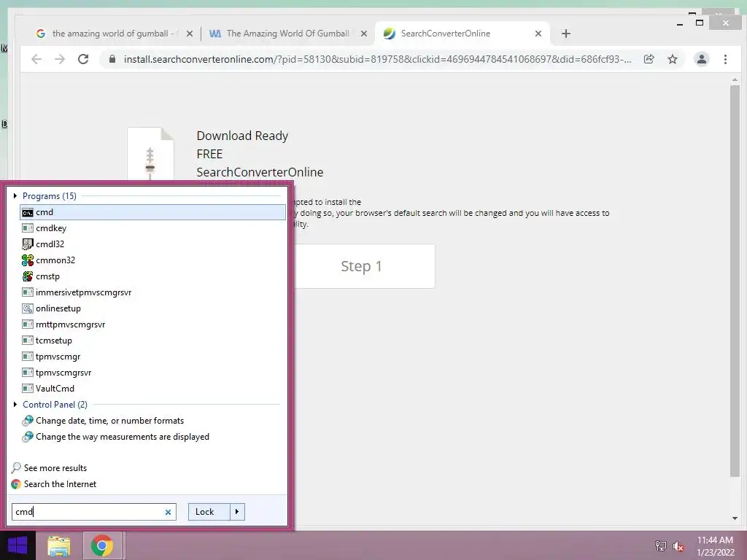The image size is (747, 560).
Task: Collapse the Control Panel (2) group
Action: pyautogui.click(x=15, y=404)
